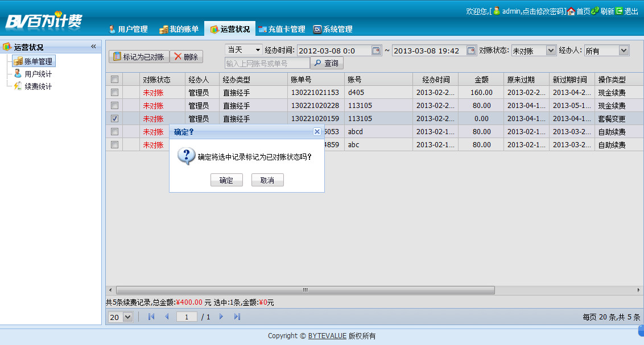Viewport: 644px width, 345px height.
Task: Click the home (首页) icon link
Action: point(572,11)
